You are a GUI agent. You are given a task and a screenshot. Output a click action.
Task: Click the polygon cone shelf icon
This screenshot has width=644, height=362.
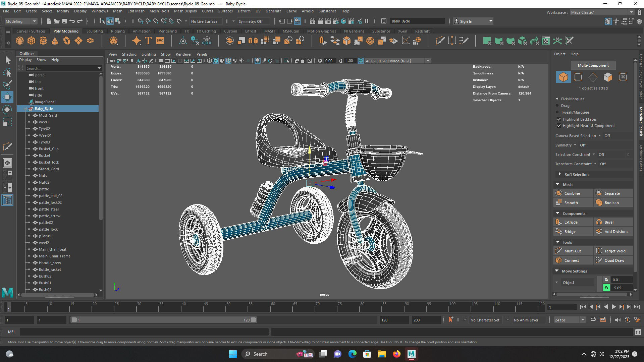click(x=55, y=41)
